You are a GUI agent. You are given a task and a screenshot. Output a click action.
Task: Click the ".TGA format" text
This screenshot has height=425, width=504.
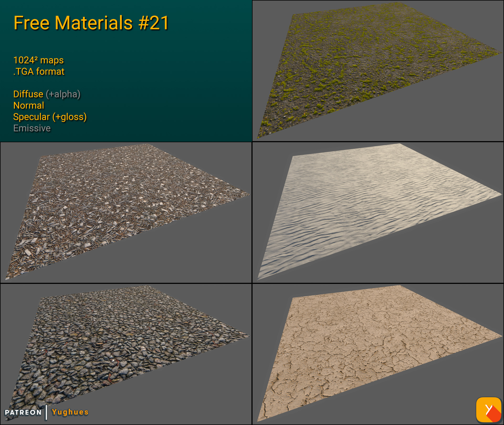[39, 71]
